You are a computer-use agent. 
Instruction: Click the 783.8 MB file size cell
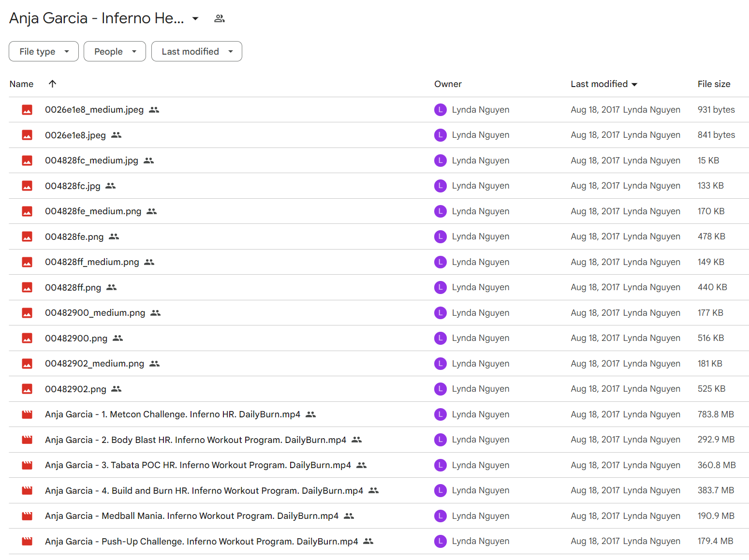pos(716,414)
